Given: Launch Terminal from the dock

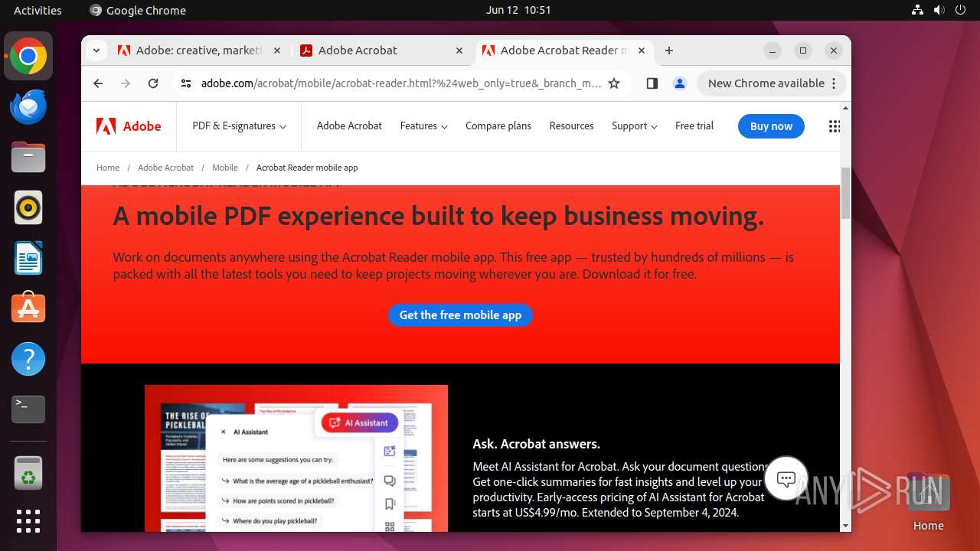Looking at the screenshot, I should tap(28, 409).
